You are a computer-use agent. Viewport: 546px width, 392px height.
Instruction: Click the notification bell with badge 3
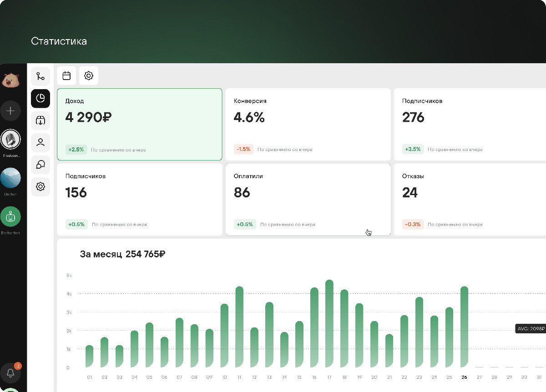(x=10, y=373)
